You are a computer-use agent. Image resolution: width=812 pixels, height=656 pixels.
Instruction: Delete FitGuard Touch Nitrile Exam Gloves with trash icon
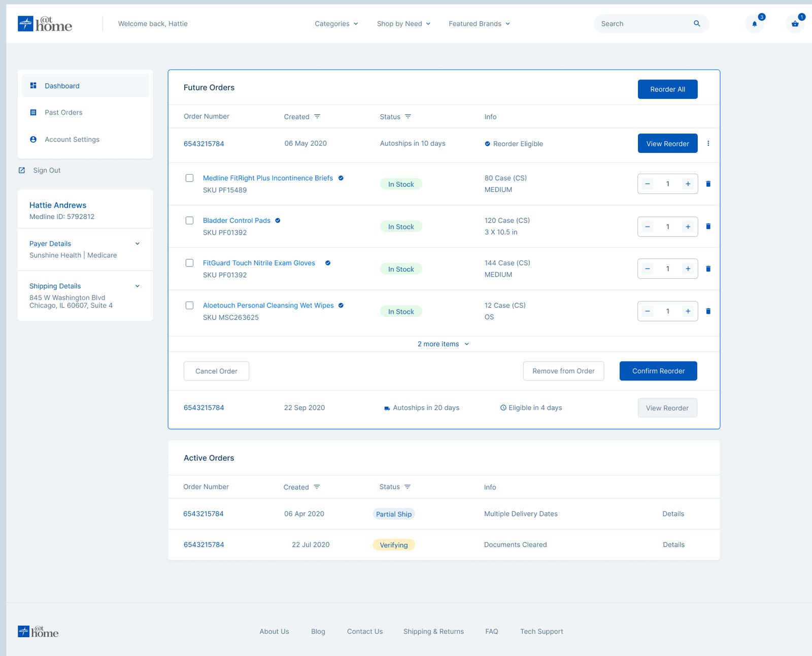(708, 269)
